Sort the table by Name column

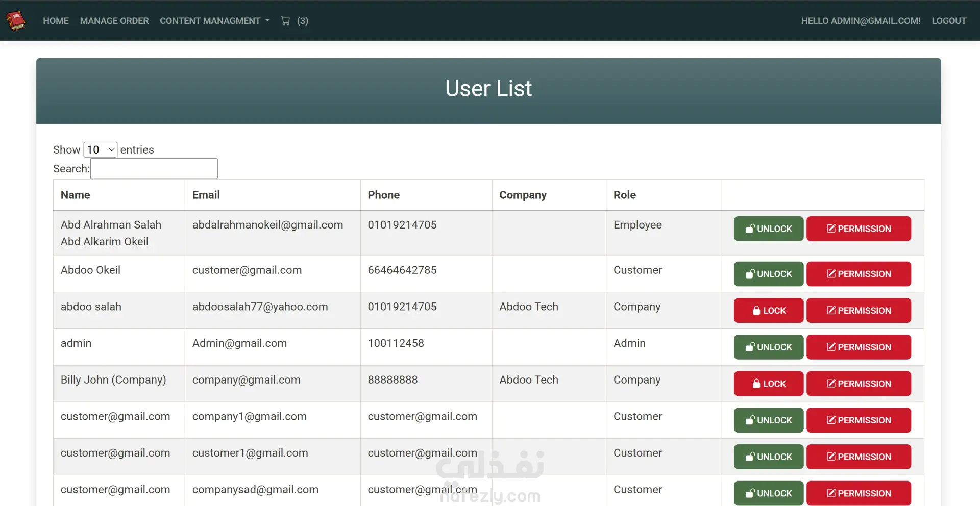76,195
